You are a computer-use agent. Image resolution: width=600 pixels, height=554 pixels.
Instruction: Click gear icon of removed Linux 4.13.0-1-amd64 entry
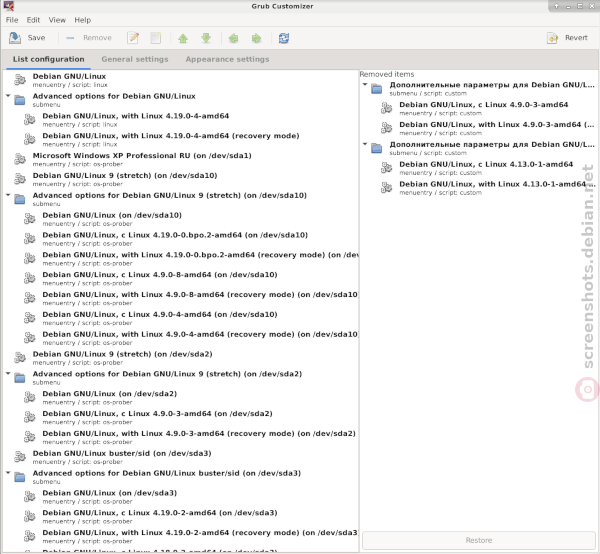pyautogui.click(x=387, y=168)
